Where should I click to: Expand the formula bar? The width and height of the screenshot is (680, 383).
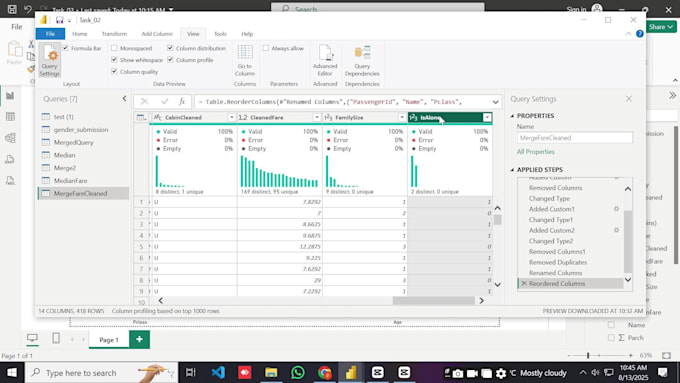click(495, 102)
